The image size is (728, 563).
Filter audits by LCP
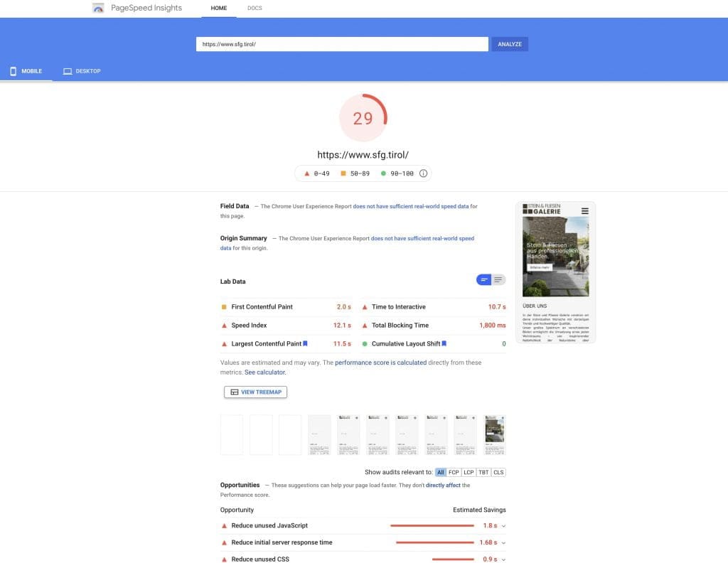pos(469,472)
